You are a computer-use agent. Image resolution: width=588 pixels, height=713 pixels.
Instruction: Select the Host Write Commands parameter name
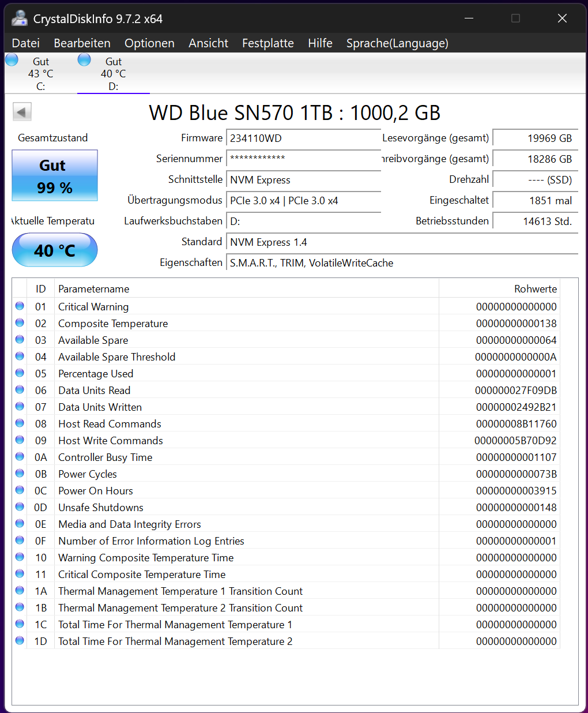point(111,441)
